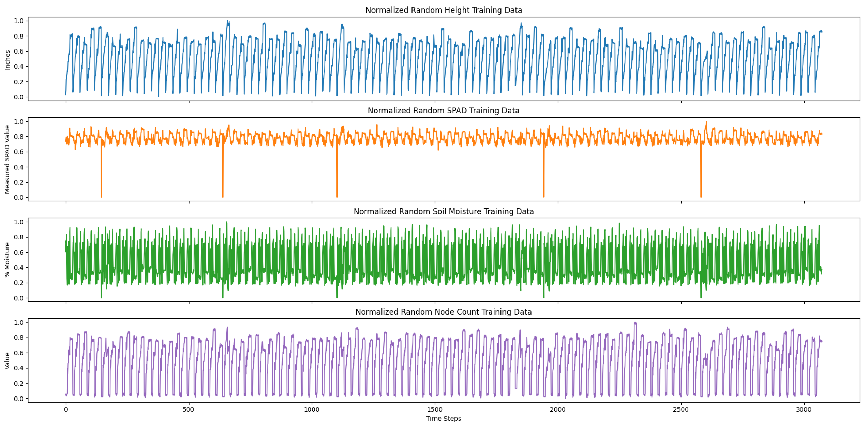Click the Normalized Random Node Count title

tap(444, 312)
